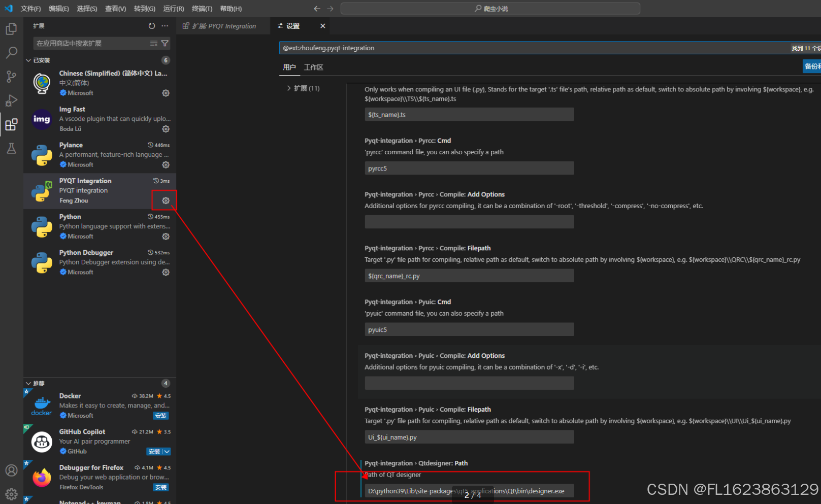Image resolution: width=821 pixels, height=504 pixels.
Task: Open the Extensions view in activity bar
Action: (11, 124)
